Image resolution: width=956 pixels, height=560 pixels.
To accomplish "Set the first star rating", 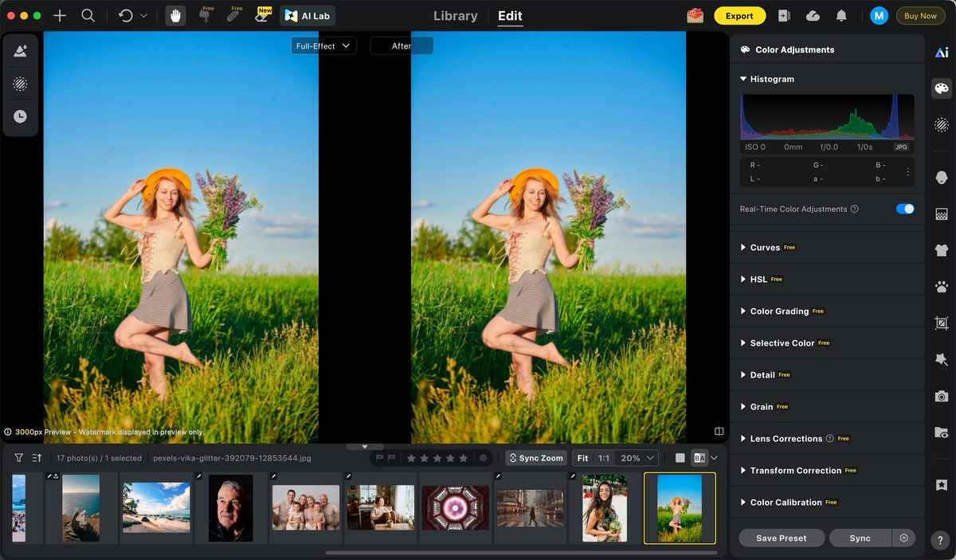I will coord(411,458).
